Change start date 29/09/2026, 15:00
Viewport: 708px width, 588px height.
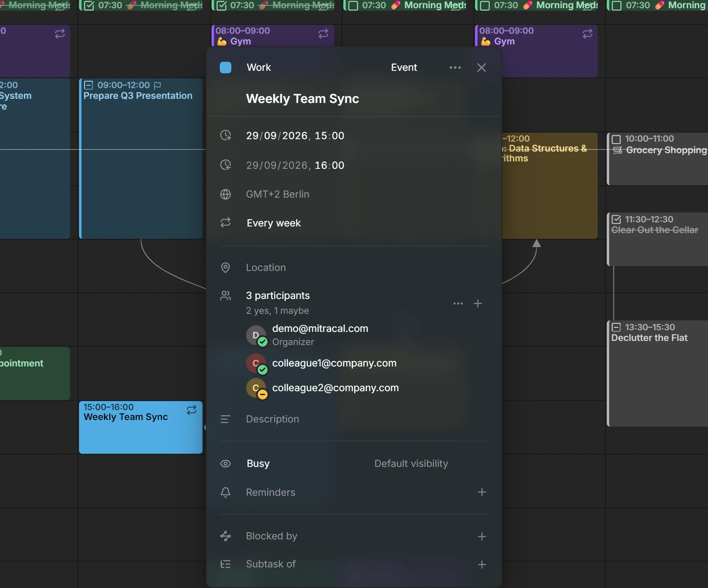pos(295,136)
